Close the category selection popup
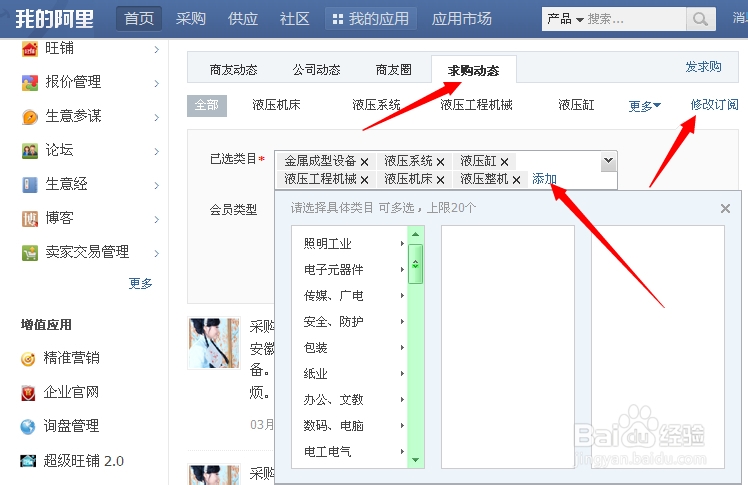748x485 pixels. (725, 208)
